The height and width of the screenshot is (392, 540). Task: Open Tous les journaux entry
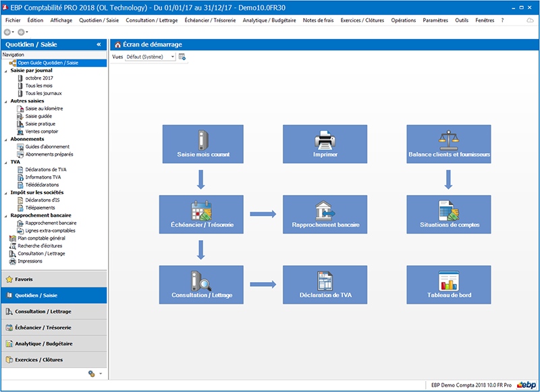43,93
